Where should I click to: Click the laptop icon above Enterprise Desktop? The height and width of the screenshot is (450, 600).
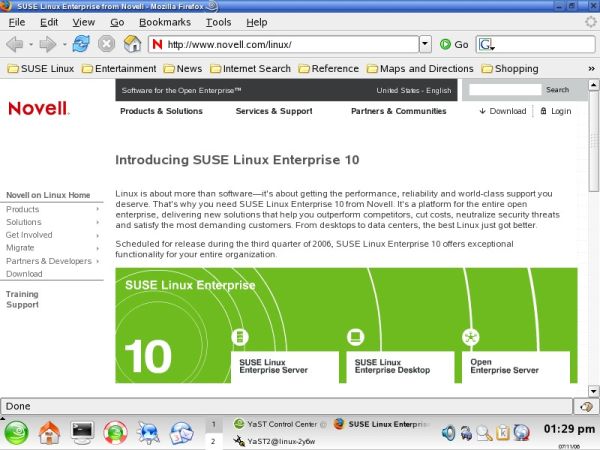point(355,337)
